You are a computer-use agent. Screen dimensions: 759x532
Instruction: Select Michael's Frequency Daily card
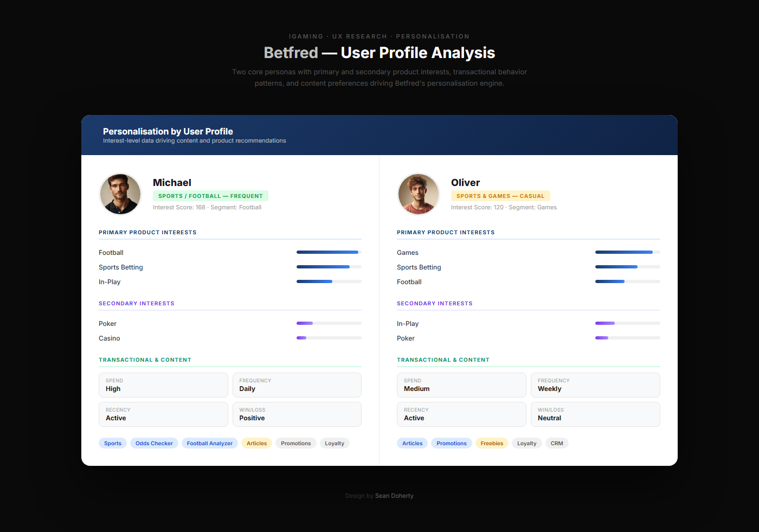click(297, 385)
